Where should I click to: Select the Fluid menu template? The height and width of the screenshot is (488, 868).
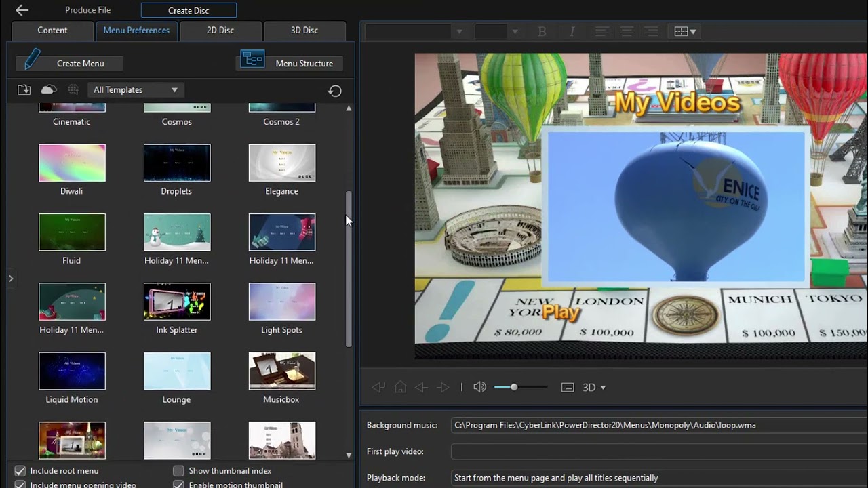click(72, 232)
